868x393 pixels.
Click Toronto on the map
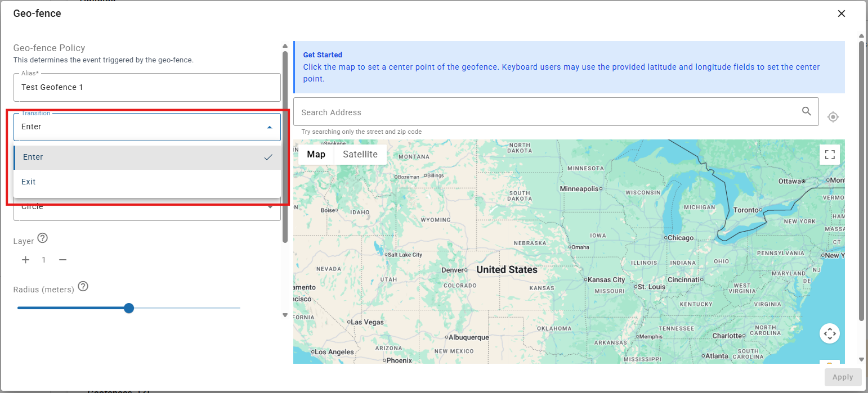746,210
